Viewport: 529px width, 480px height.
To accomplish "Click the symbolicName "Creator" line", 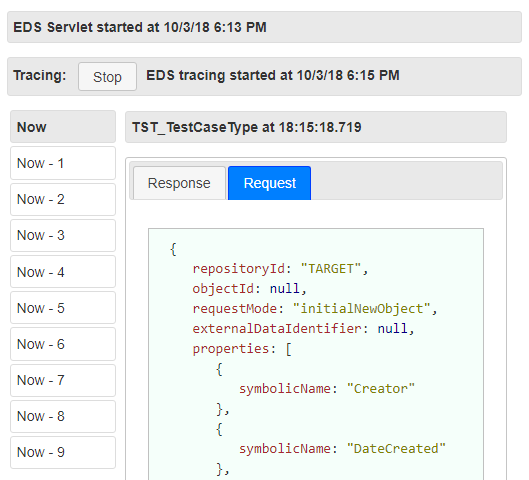I will (x=327, y=389).
